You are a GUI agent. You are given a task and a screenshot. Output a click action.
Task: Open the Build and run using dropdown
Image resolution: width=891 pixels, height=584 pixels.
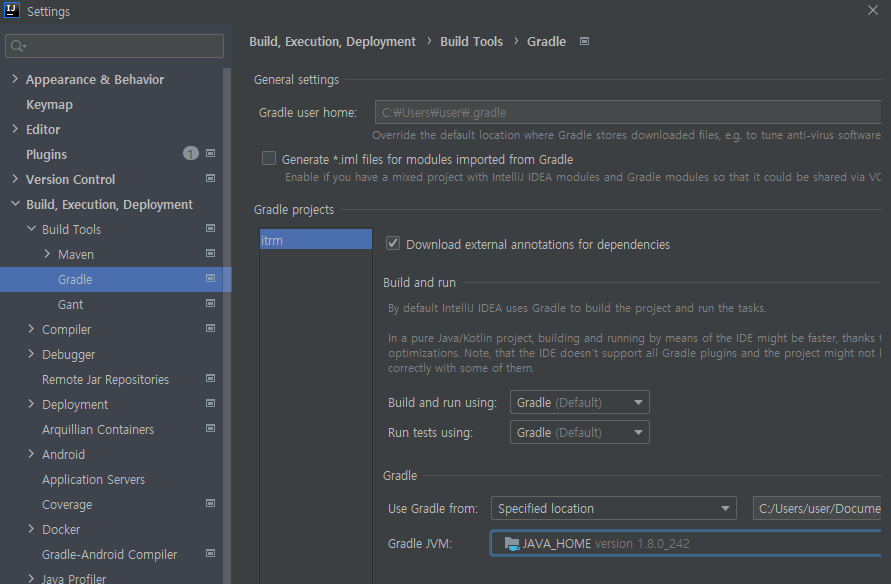[x=580, y=402]
